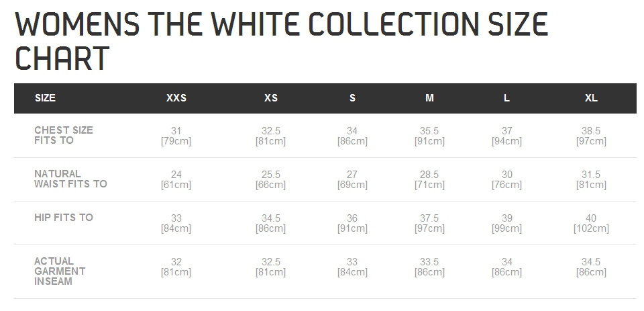The height and width of the screenshot is (311, 644).
Task: Click XXS chest value 31 [79cm]
Action: 176,136
